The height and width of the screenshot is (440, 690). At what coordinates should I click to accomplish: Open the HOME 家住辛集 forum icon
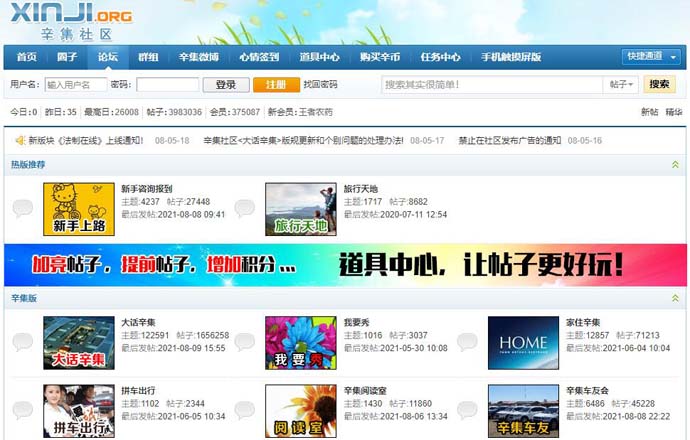tap(523, 343)
